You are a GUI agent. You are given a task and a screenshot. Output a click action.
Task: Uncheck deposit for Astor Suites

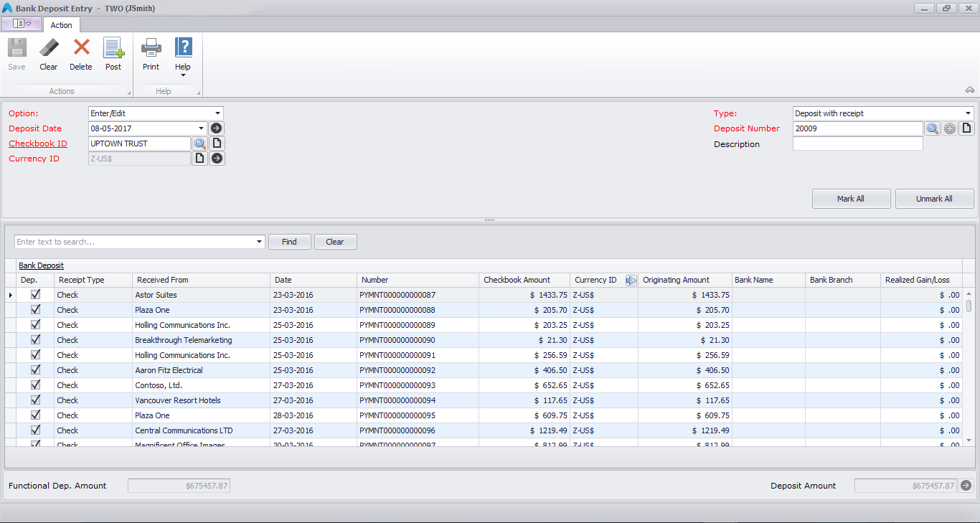[x=35, y=294]
